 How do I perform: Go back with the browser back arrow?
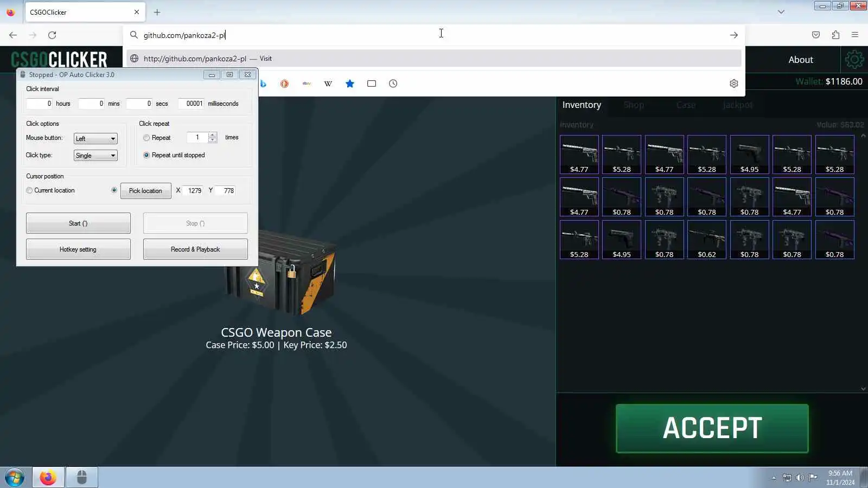click(x=13, y=35)
